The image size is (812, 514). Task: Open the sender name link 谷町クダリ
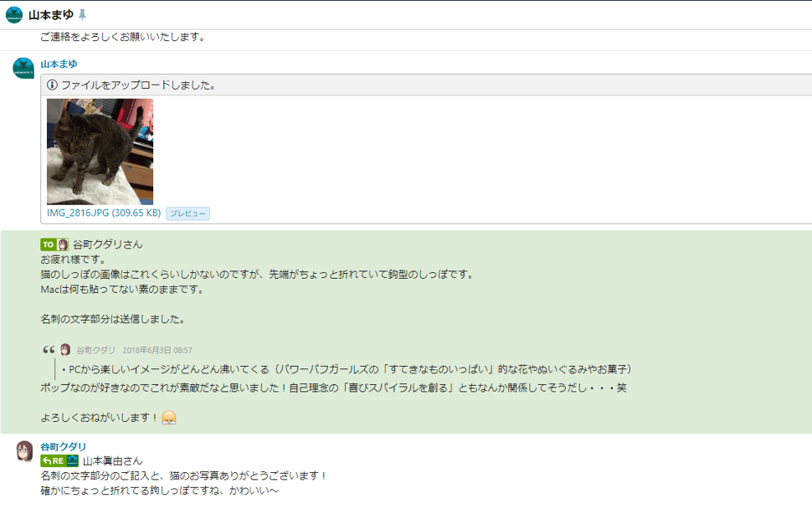click(x=63, y=447)
